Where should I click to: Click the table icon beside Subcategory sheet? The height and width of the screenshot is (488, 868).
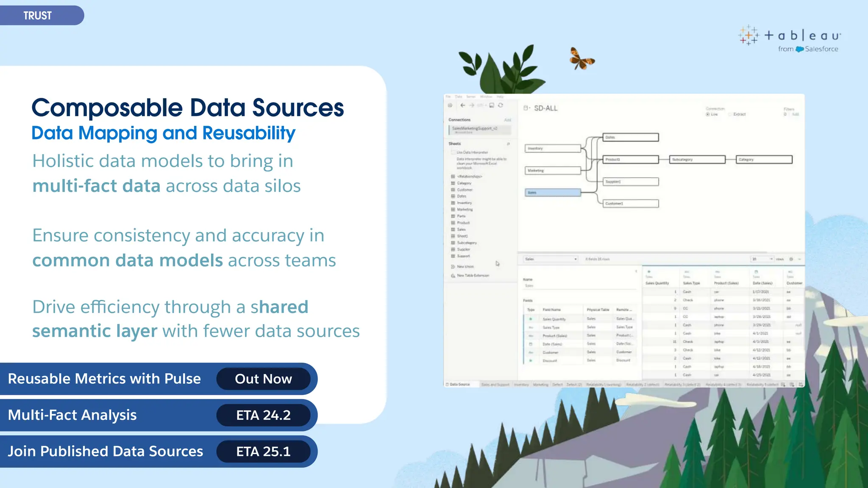point(453,243)
